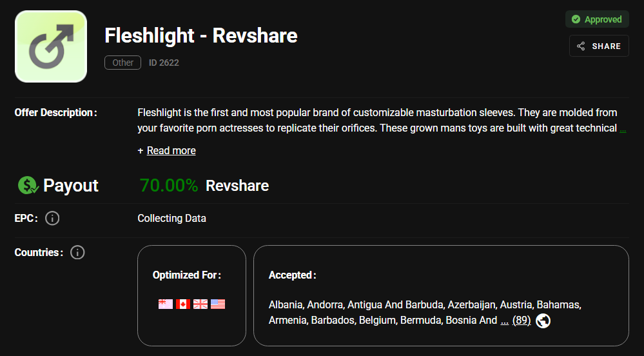
Task: Click the United States flag icon
Action: point(218,304)
